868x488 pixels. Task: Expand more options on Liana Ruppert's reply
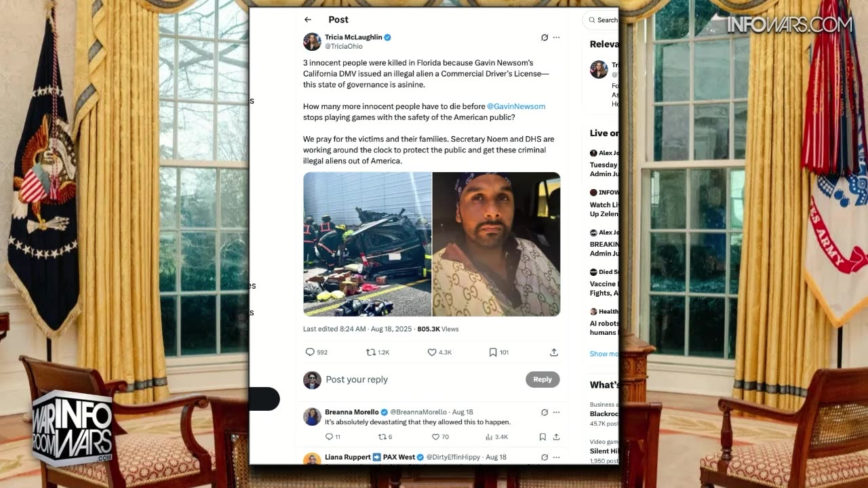coord(556,457)
